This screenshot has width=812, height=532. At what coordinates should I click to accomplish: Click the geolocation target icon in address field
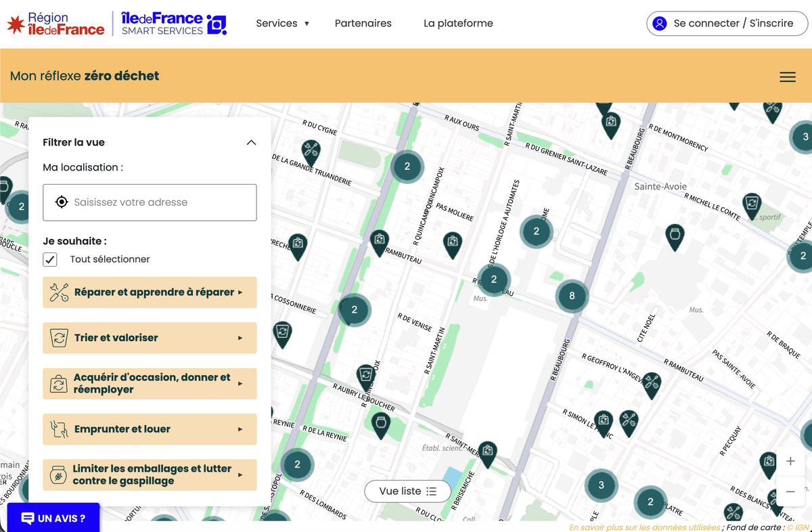[62, 202]
